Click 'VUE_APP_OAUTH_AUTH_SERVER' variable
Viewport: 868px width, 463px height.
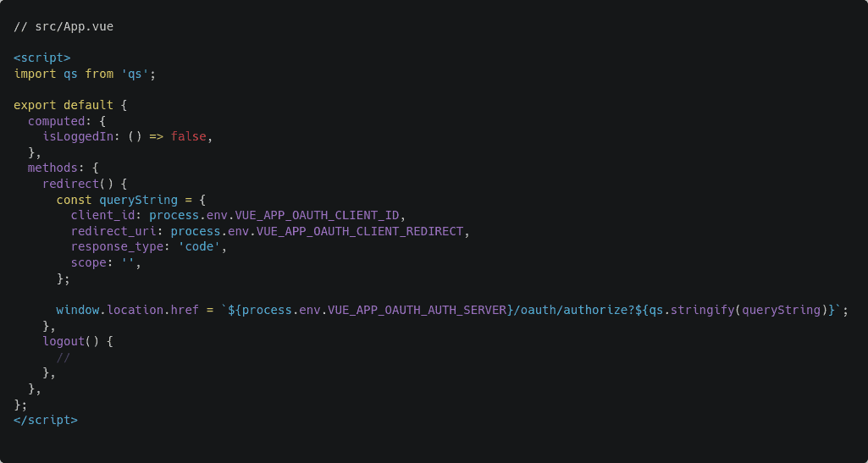click(x=417, y=310)
